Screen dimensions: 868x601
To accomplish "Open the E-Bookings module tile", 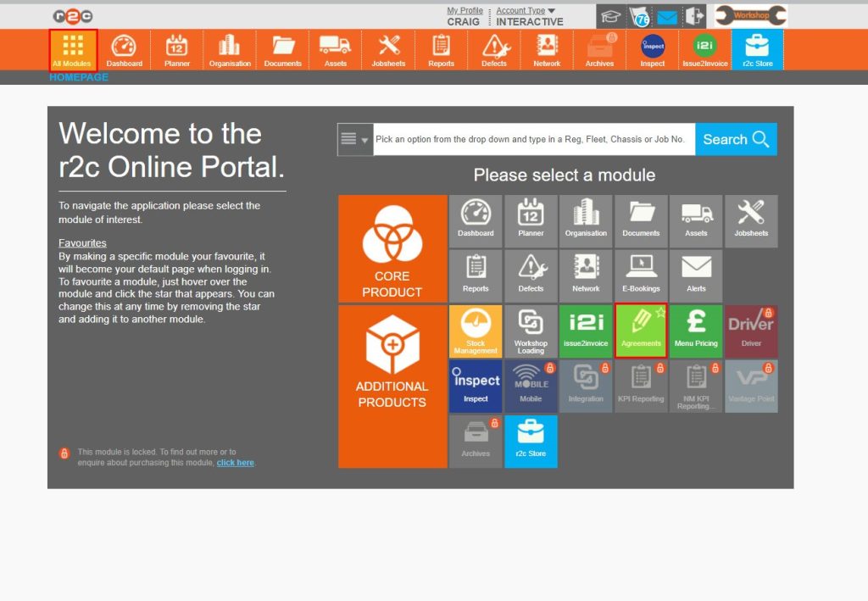I will coord(641,275).
